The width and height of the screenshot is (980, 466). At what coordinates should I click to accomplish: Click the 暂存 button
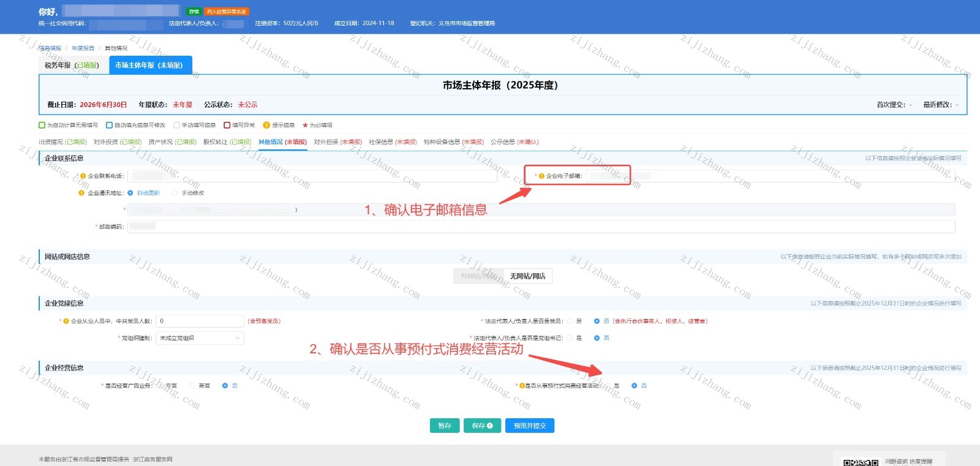(x=445, y=426)
